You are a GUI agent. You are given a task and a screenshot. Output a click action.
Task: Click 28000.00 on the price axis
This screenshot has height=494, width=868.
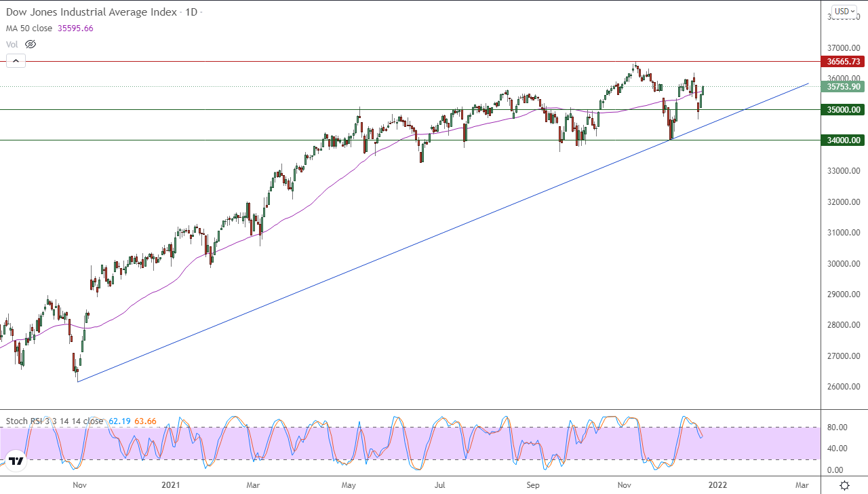[844, 325]
